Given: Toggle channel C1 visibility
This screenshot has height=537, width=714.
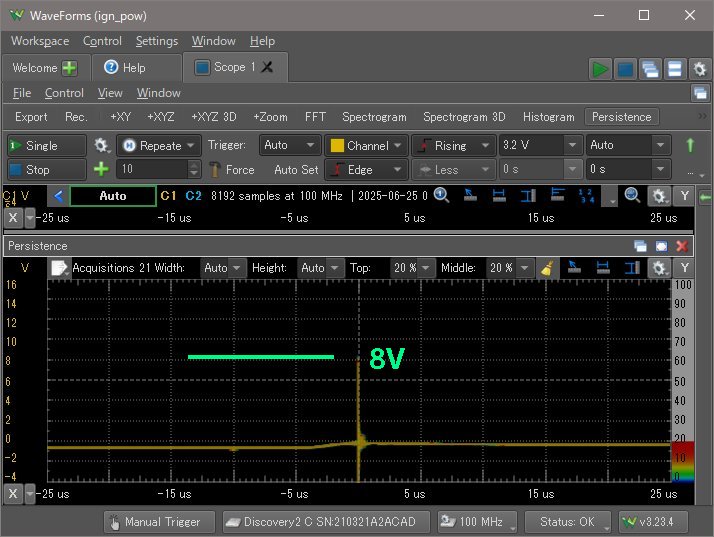Looking at the screenshot, I should tap(168, 196).
